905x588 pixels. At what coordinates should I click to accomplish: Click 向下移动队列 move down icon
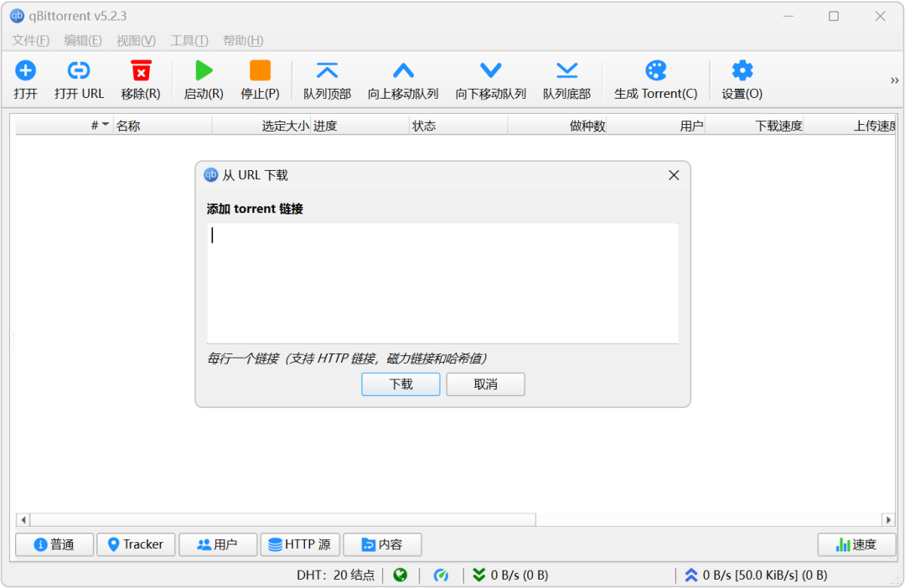pos(490,71)
